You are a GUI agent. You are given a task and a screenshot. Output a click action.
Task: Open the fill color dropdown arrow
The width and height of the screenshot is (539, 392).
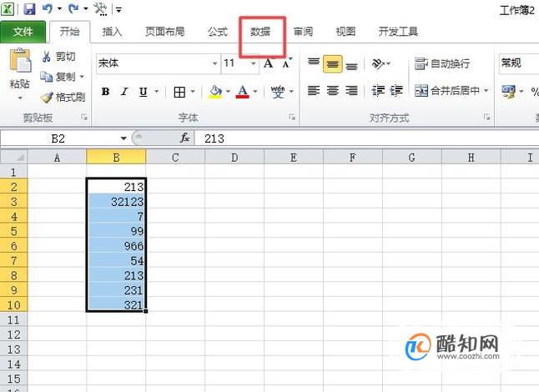point(228,92)
